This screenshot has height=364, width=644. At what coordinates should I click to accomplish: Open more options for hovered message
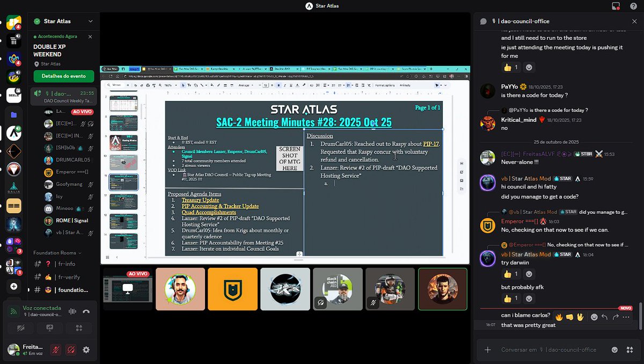pos(626,317)
